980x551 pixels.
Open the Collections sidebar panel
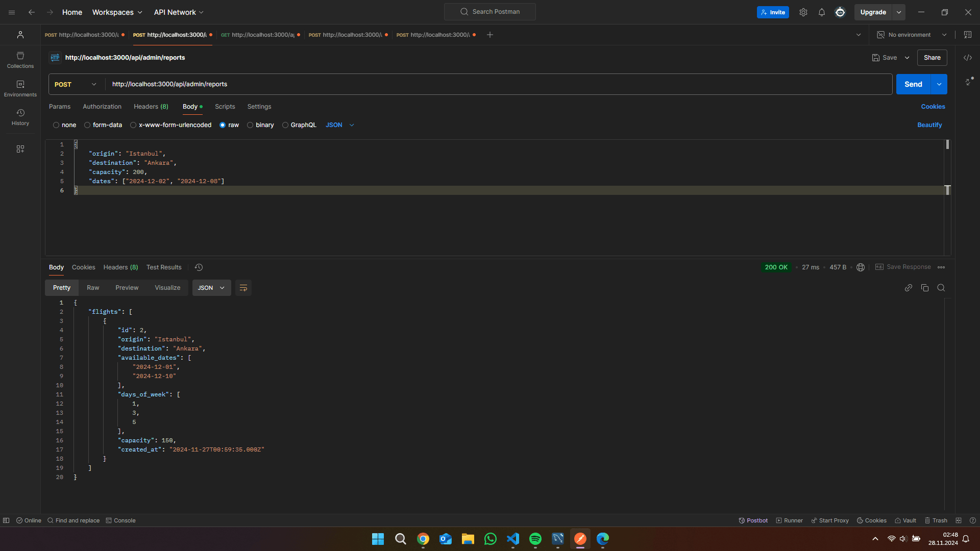(x=20, y=60)
